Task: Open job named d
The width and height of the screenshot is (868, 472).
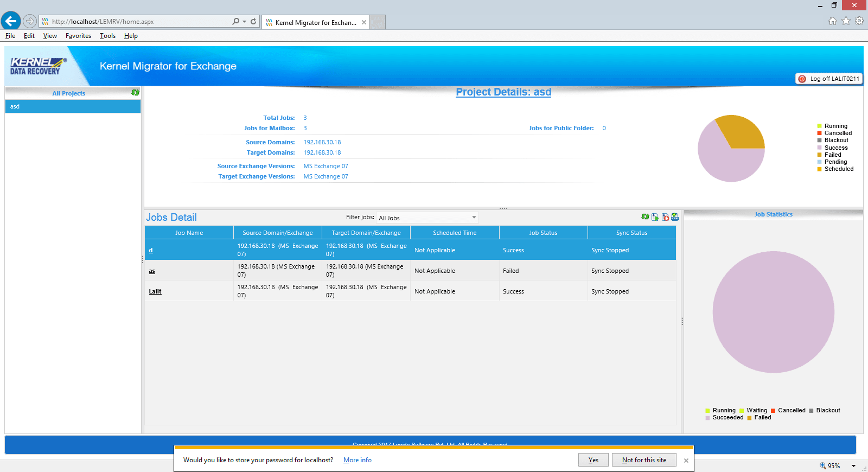Action: click(151, 250)
